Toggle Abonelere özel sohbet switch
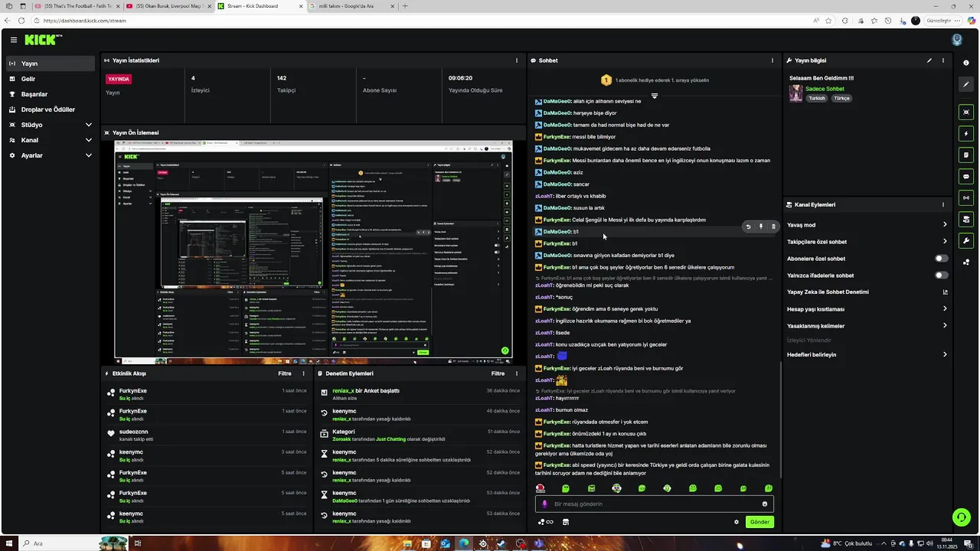This screenshot has width=980, height=551. point(941,259)
